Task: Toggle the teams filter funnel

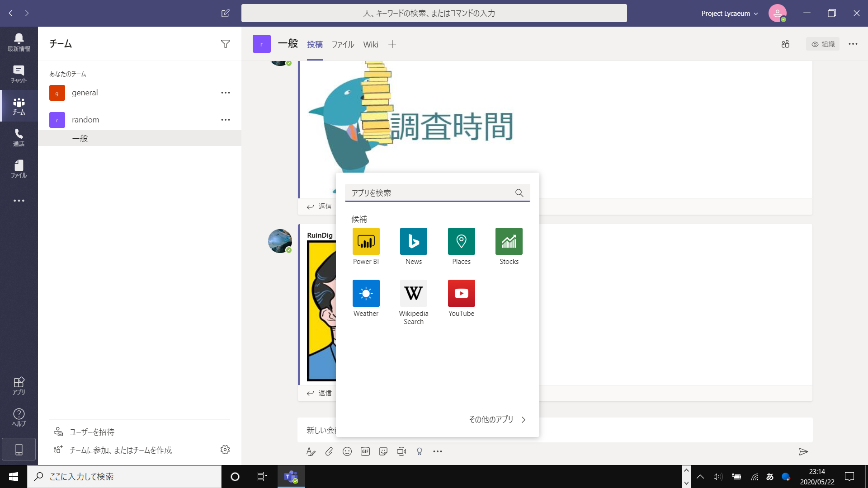Action: [x=225, y=44]
